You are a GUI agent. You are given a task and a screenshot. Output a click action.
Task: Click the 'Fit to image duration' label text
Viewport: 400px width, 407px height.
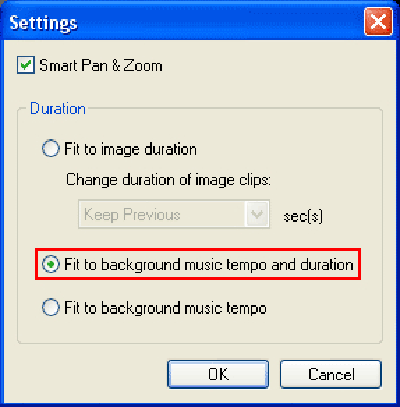click(130, 149)
